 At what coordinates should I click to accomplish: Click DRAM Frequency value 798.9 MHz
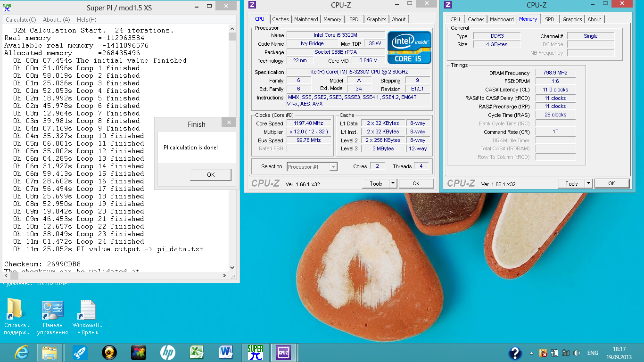(555, 73)
